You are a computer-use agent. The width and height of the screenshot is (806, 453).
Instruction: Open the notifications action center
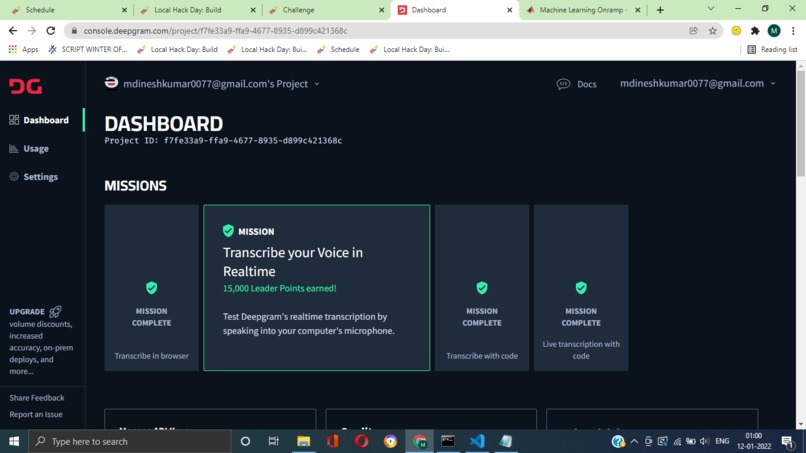787,441
